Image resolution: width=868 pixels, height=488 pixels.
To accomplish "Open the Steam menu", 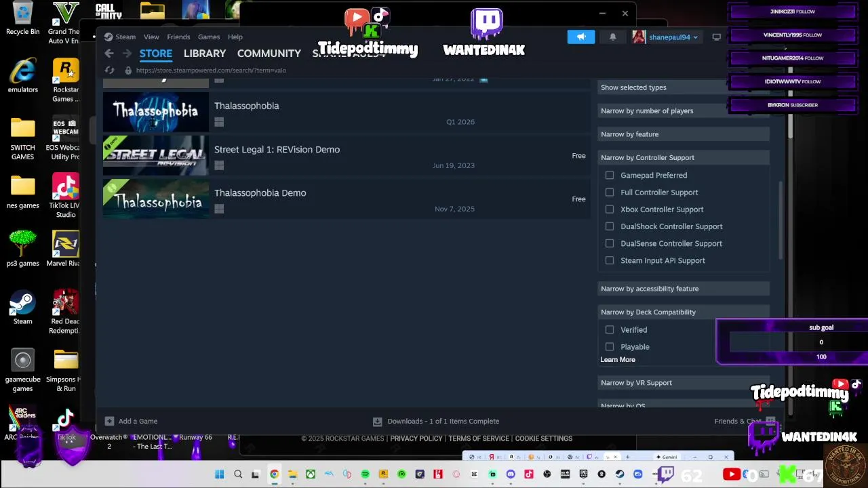I will pos(125,37).
